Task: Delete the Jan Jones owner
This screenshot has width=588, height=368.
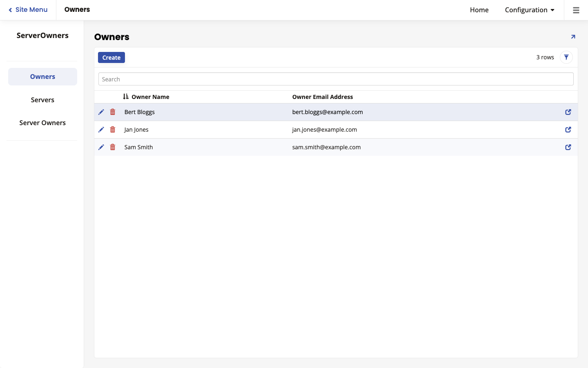Action: [113, 130]
